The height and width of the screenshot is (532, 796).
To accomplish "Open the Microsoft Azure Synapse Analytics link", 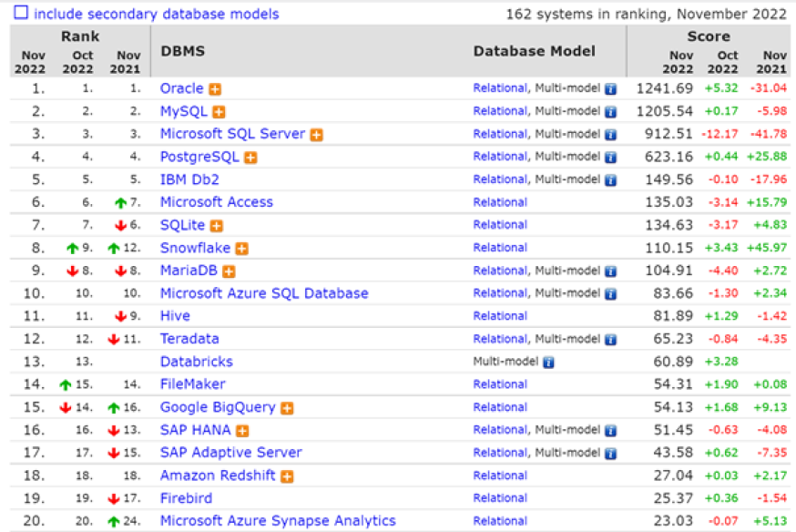I will 278,521.
